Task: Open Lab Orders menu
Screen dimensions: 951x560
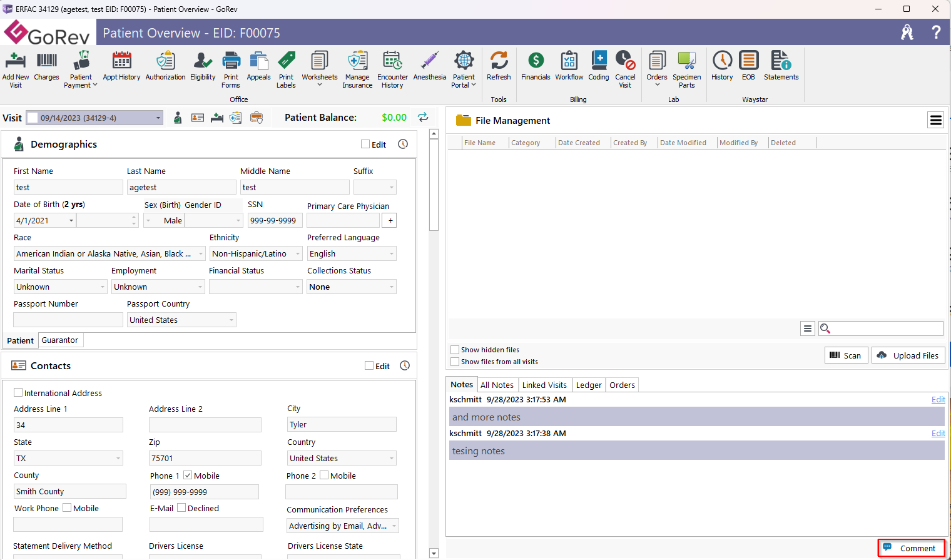Action: click(657, 69)
